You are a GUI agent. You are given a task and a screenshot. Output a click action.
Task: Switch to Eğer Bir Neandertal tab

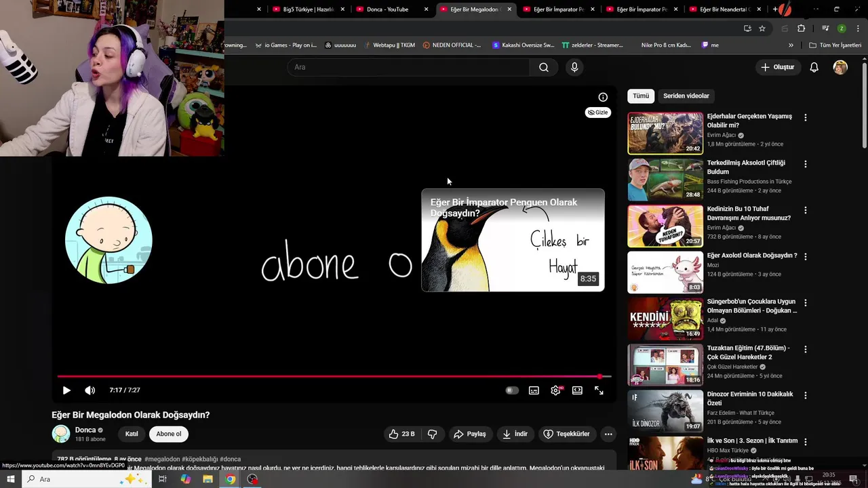(724, 9)
